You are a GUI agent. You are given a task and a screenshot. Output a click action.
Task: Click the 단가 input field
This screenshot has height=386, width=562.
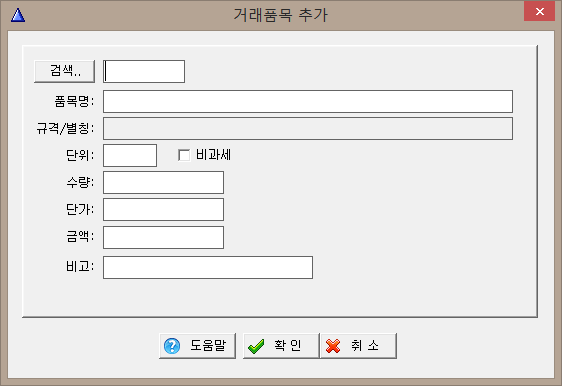pos(163,209)
